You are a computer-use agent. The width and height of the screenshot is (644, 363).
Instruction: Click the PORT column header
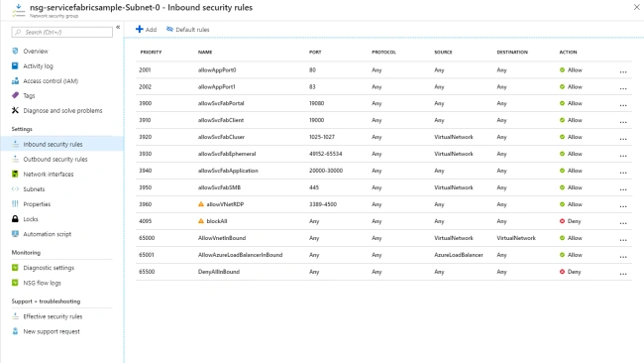click(315, 53)
